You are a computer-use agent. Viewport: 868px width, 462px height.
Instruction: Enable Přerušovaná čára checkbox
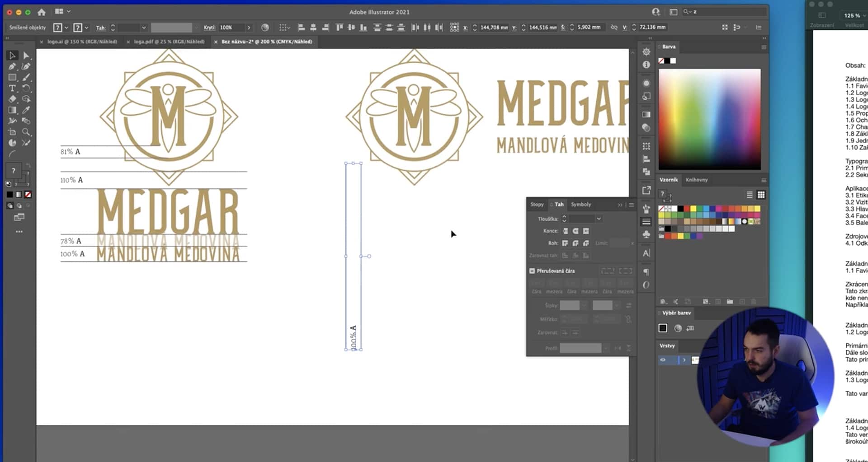tap(532, 271)
